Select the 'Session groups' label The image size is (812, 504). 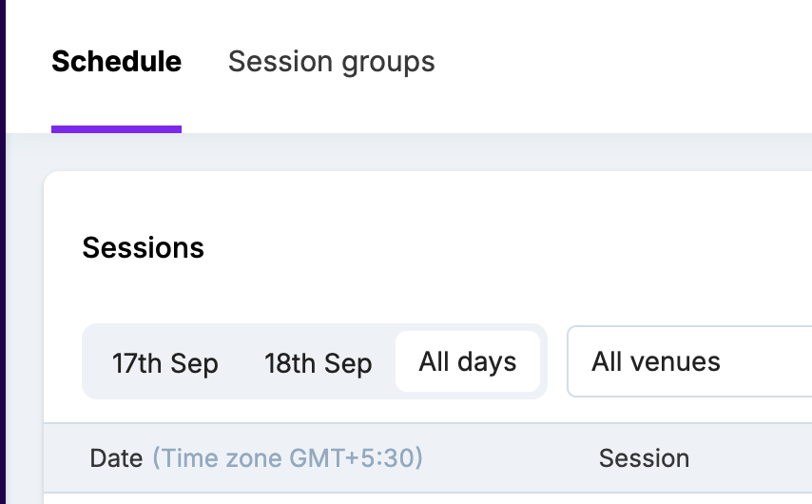pyautogui.click(x=331, y=62)
